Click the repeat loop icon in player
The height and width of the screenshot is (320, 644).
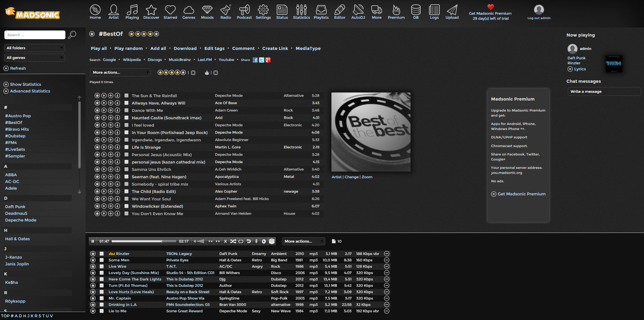pos(241,241)
